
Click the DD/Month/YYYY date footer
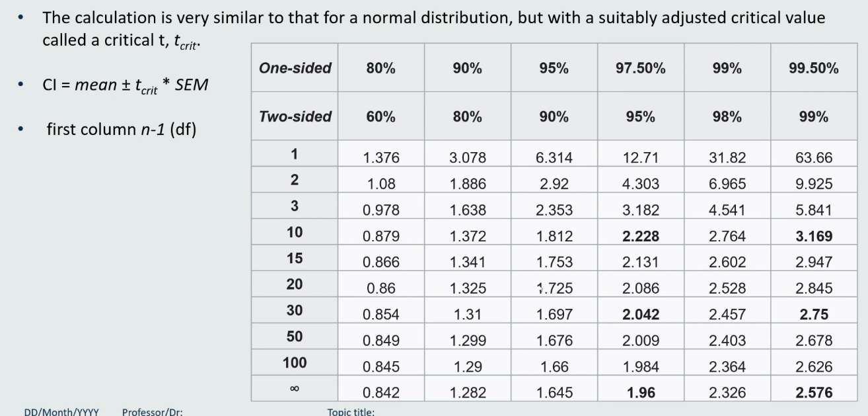(x=61, y=411)
